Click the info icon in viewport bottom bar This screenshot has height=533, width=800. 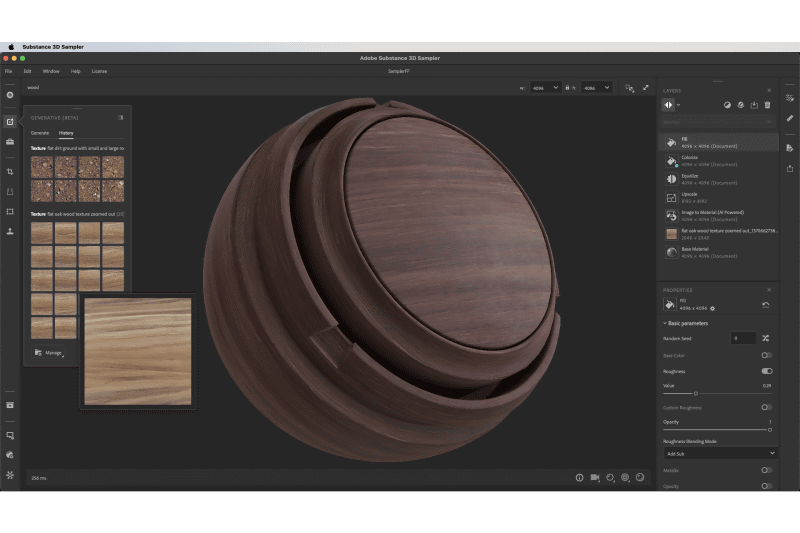(579, 477)
